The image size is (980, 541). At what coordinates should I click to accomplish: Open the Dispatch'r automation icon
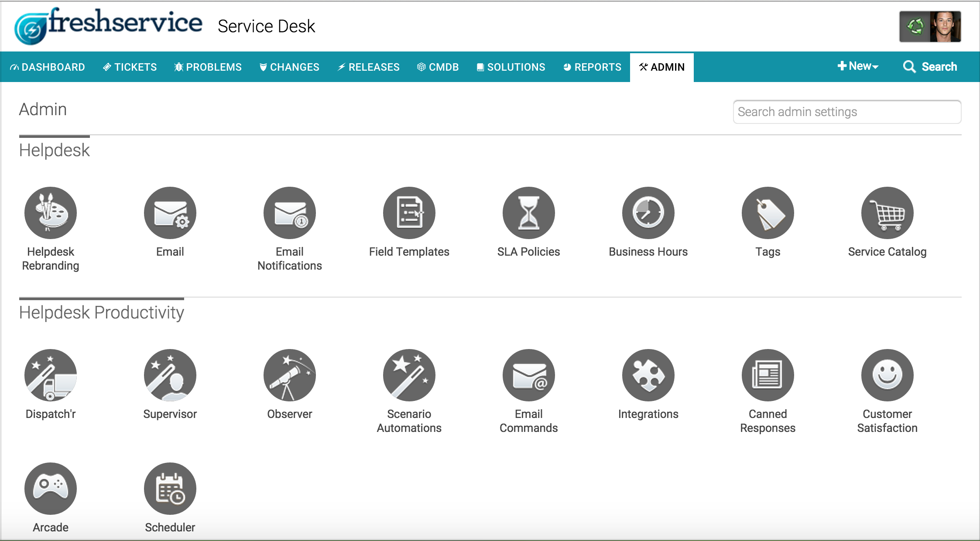(51, 375)
